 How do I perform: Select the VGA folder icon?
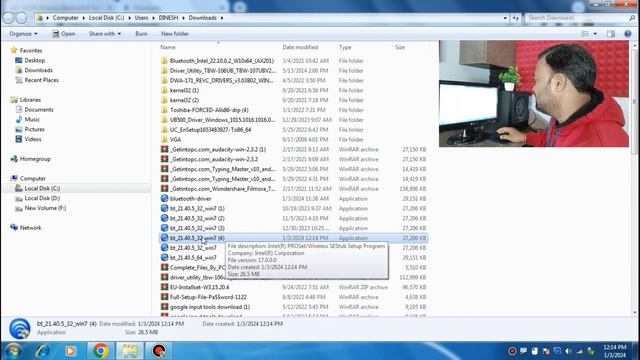pos(164,139)
